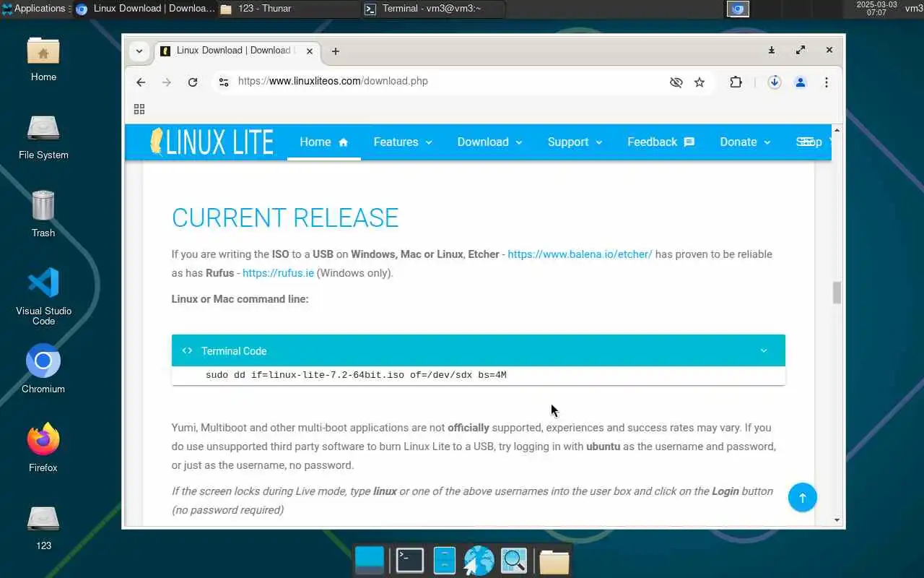Click the show desktop icon in the dock
The width and height of the screenshot is (924, 578).
pyautogui.click(x=370, y=560)
